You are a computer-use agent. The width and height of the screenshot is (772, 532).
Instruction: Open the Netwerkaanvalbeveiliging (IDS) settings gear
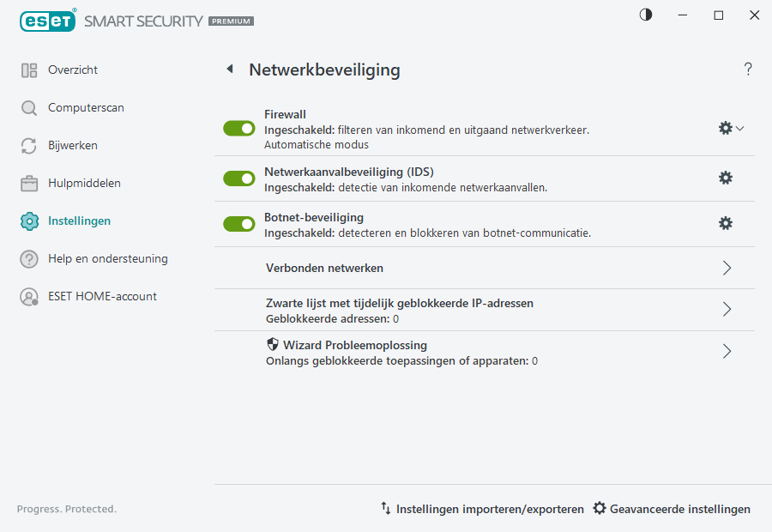point(726,178)
